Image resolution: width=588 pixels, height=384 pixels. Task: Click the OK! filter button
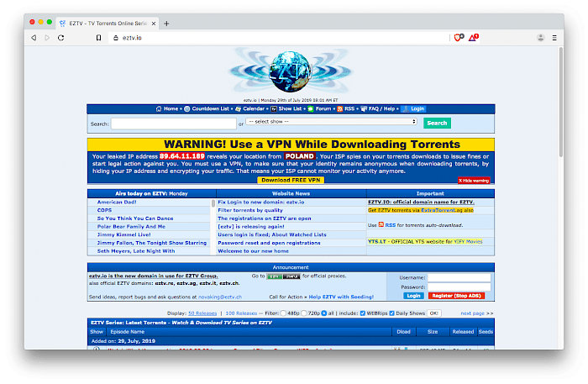pyautogui.click(x=434, y=313)
